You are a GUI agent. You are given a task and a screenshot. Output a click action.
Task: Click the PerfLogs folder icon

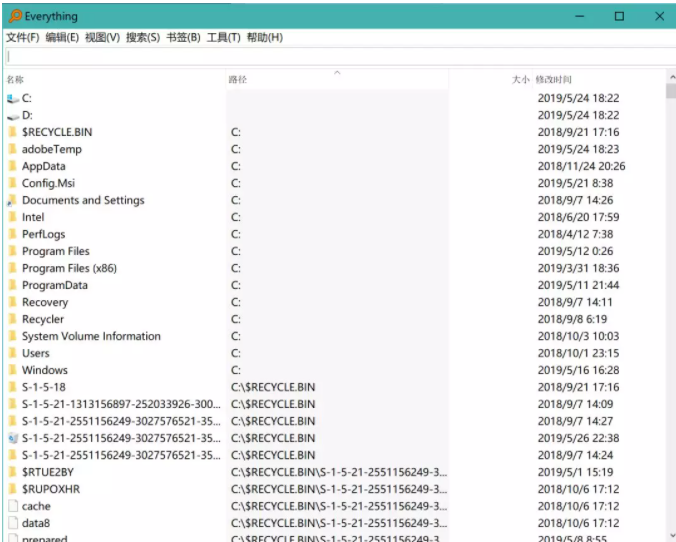[13, 234]
